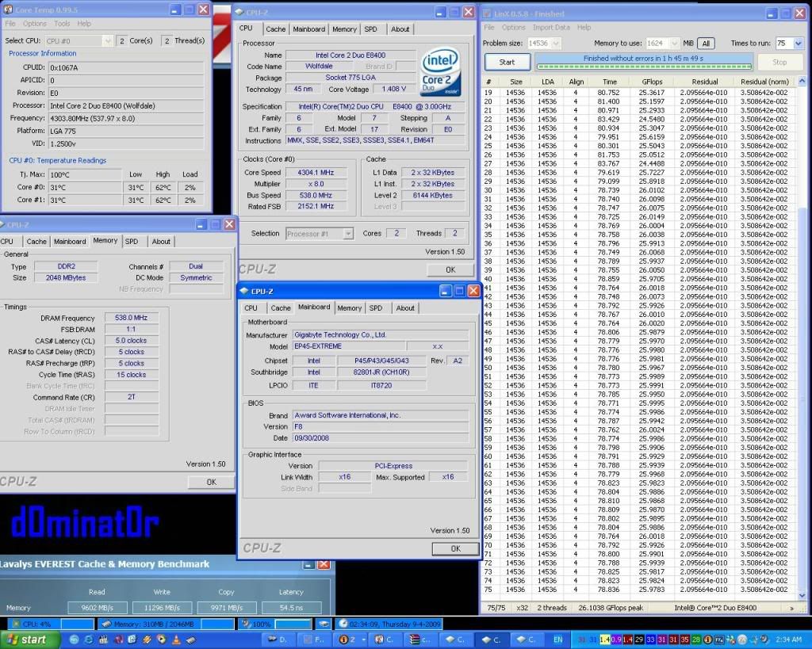This screenshot has width=812, height=649.
Task: Click the EP45-EXTREME model field
Action: tap(350, 346)
